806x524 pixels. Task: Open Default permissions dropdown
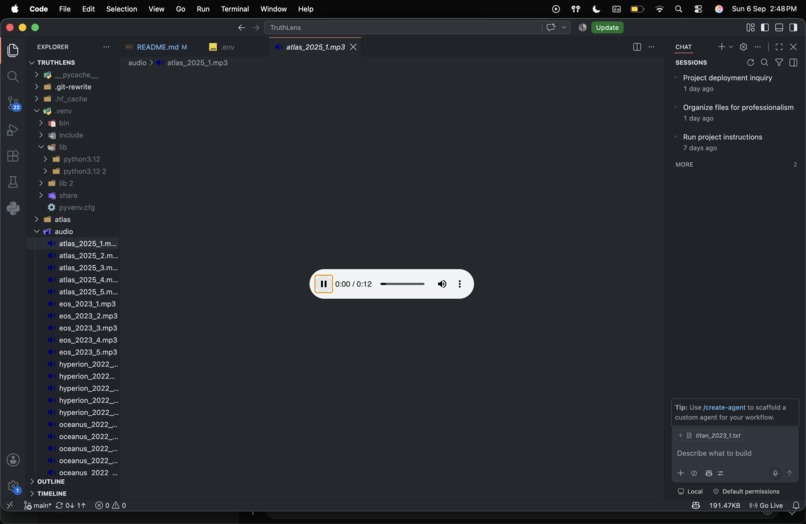tap(746, 492)
